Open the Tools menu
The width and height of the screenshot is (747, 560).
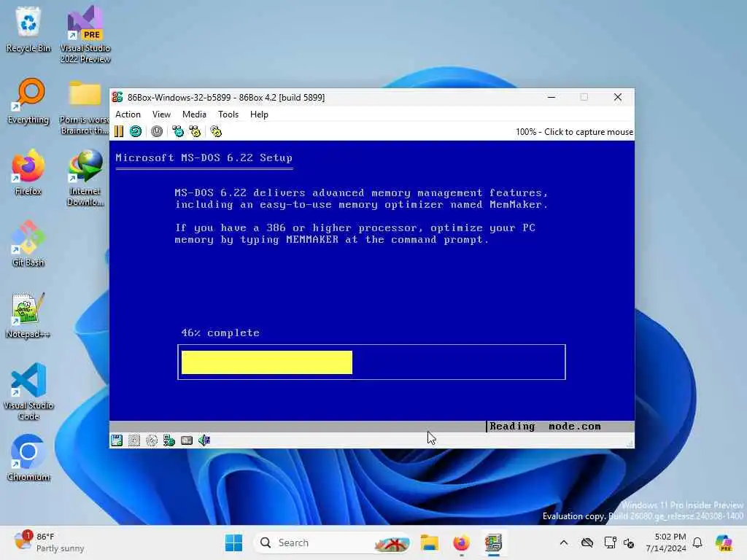[228, 114]
